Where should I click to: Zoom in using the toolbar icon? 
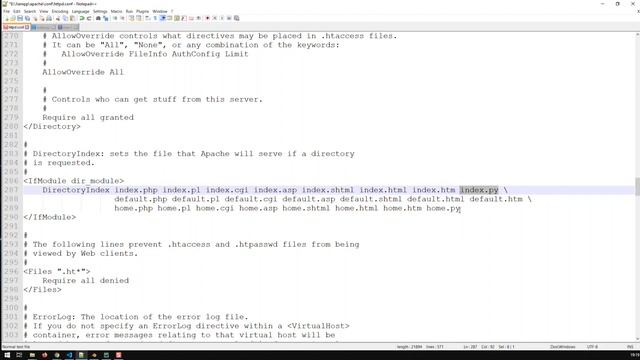click(115, 18)
